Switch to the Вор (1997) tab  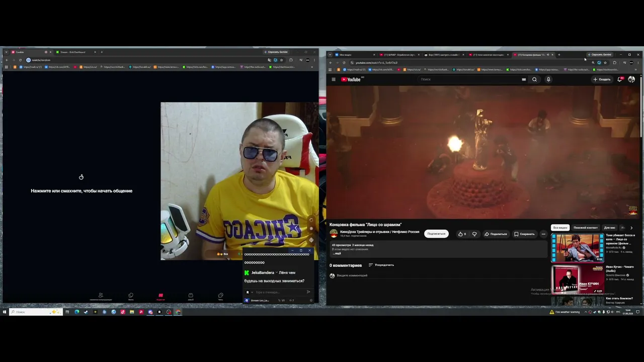[443, 55]
